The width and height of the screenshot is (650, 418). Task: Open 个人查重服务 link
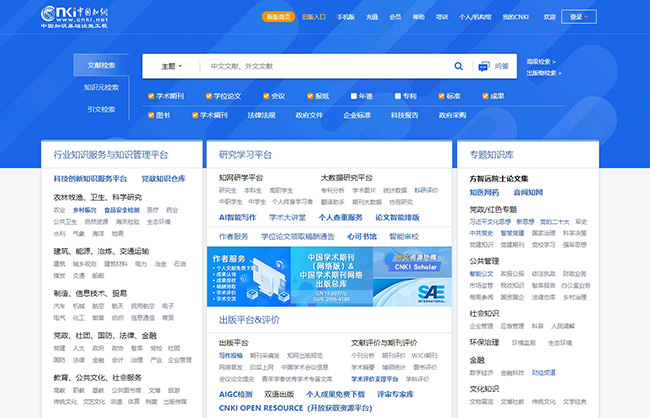pyautogui.click(x=340, y=217)
